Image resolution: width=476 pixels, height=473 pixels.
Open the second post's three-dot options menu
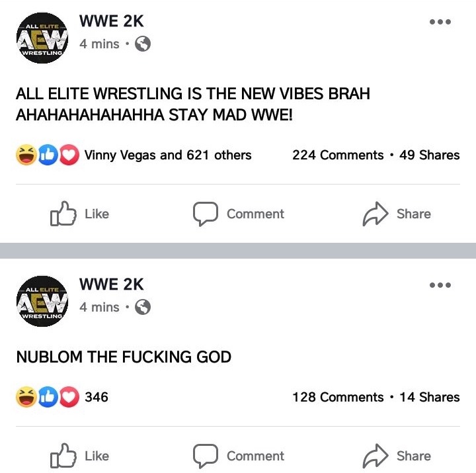click(x=440, y=285)
